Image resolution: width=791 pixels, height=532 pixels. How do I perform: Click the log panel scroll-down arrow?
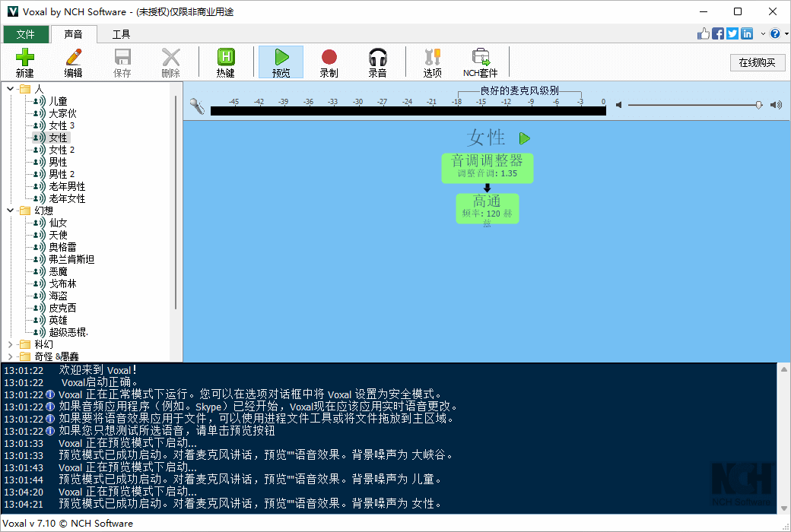(784, 508)
